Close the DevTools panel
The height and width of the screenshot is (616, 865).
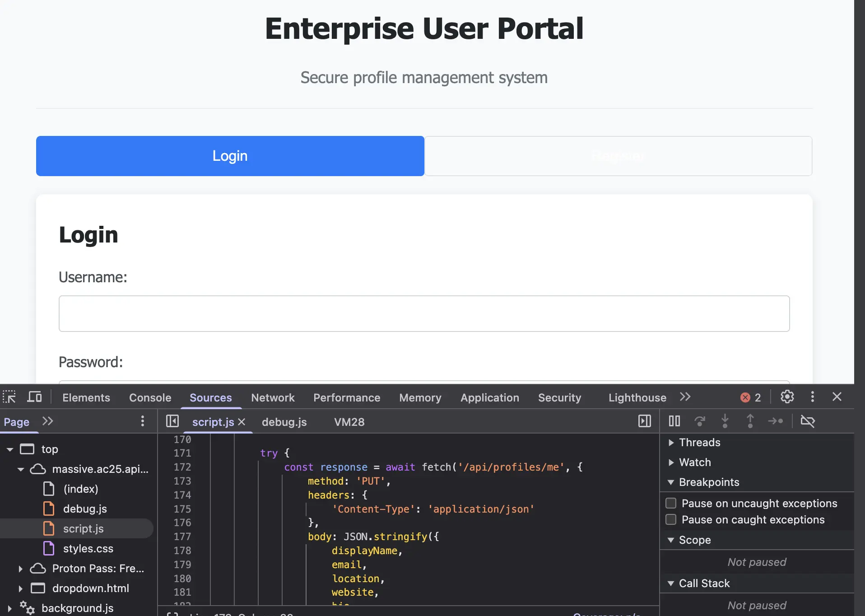[837, 397]
